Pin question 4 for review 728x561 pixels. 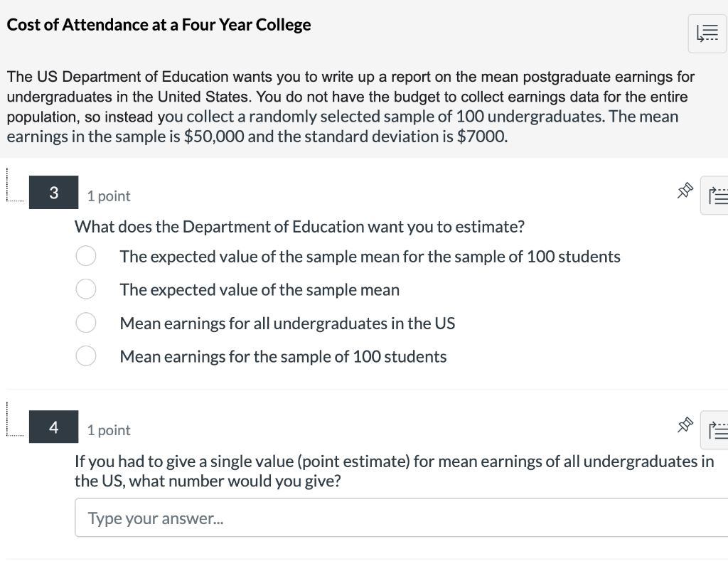click(685, 424)
